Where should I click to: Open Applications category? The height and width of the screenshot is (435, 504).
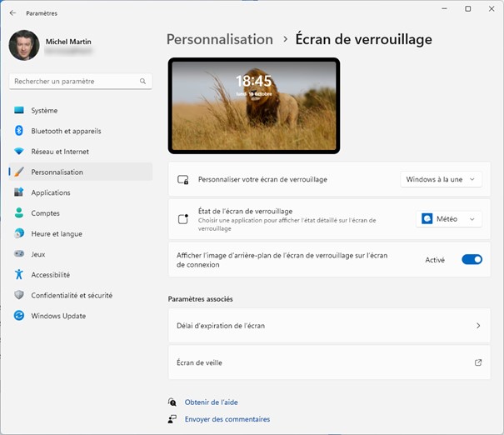coord(80,192)
